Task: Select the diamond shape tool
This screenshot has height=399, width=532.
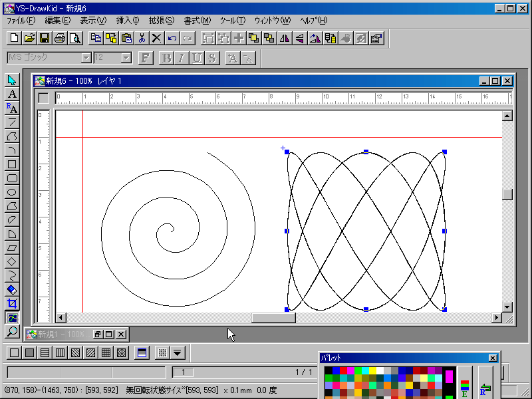Action: [12, 262]
